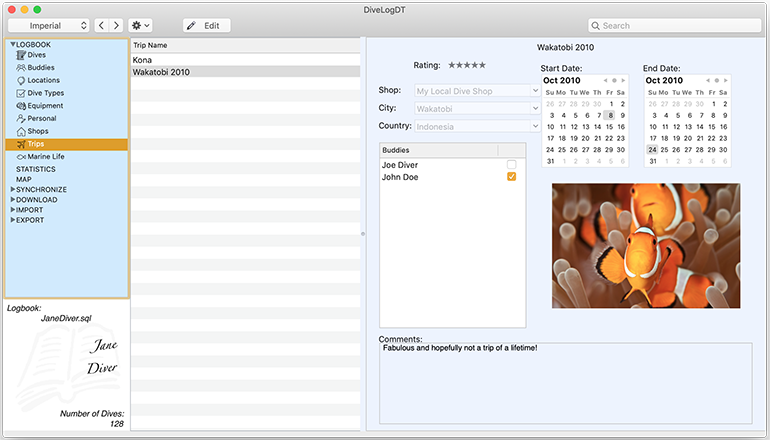Viewport: 770px width, 440px height.
Task: Open the gear action menu
Action: [140, 26]
